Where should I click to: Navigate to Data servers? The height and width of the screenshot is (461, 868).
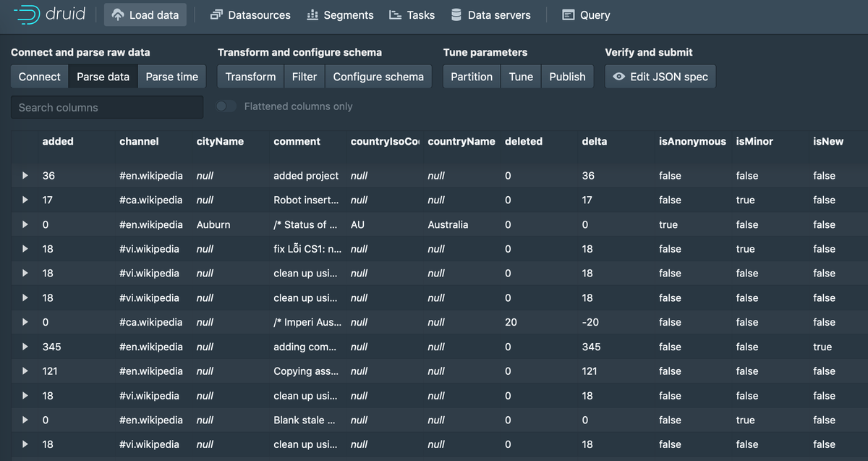(x=490, y=15)
